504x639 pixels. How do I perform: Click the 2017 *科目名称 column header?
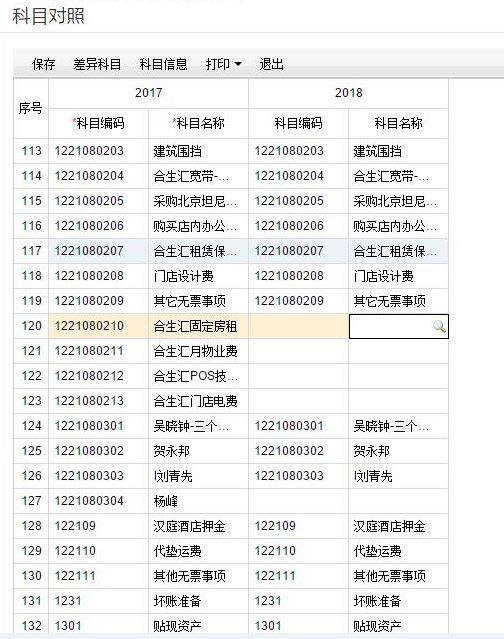tap(198, 123)
